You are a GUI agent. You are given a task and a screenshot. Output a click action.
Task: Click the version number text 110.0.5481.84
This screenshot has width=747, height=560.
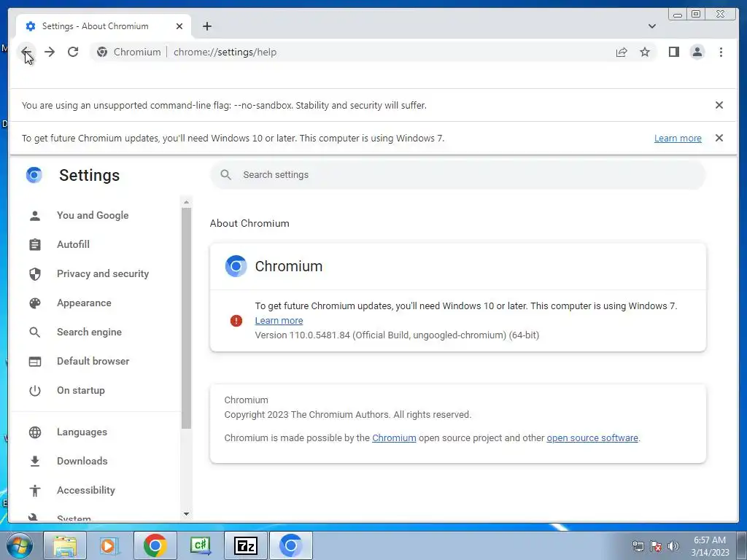(320, 335)
